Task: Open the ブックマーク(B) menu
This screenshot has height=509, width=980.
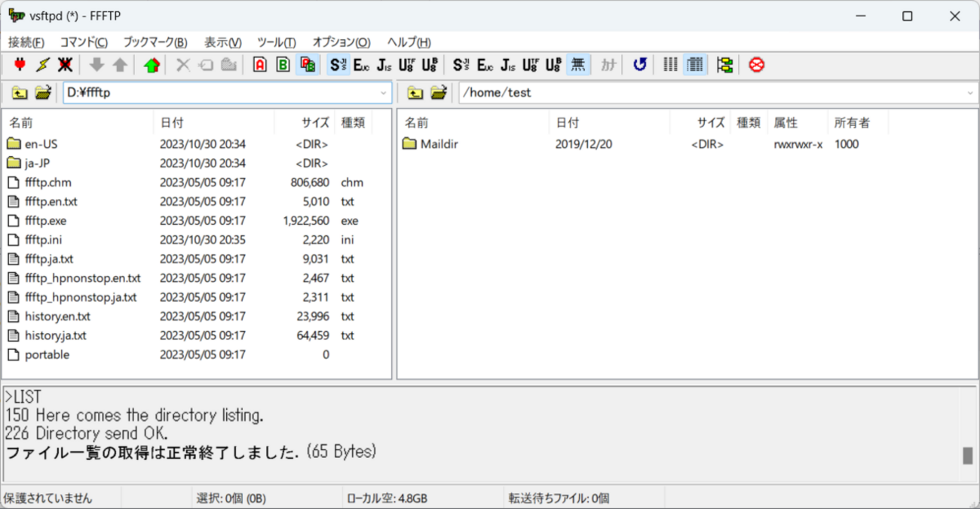Action: pos(155,42)
